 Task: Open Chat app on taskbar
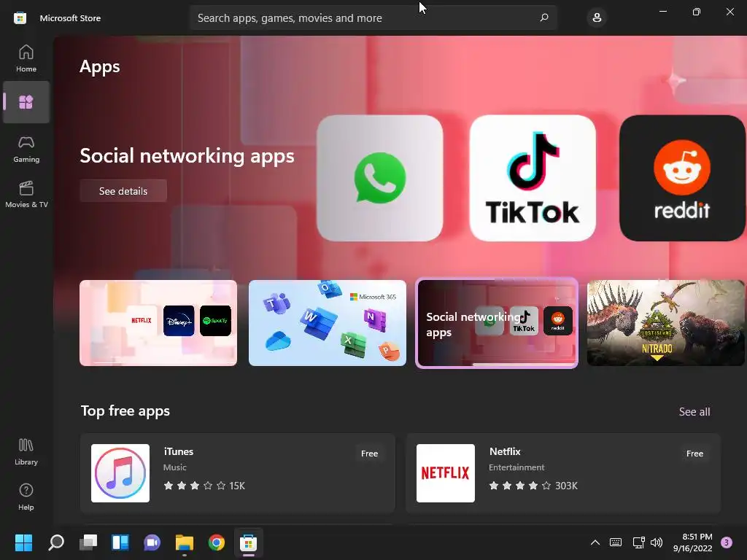pos(152,542)
